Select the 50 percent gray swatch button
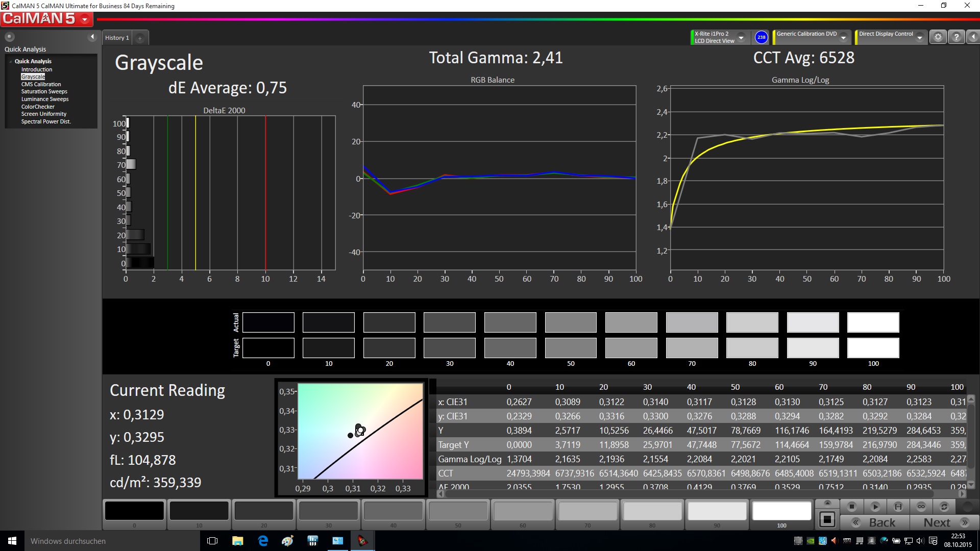This screenshot has height=551, width=980. 458,511
